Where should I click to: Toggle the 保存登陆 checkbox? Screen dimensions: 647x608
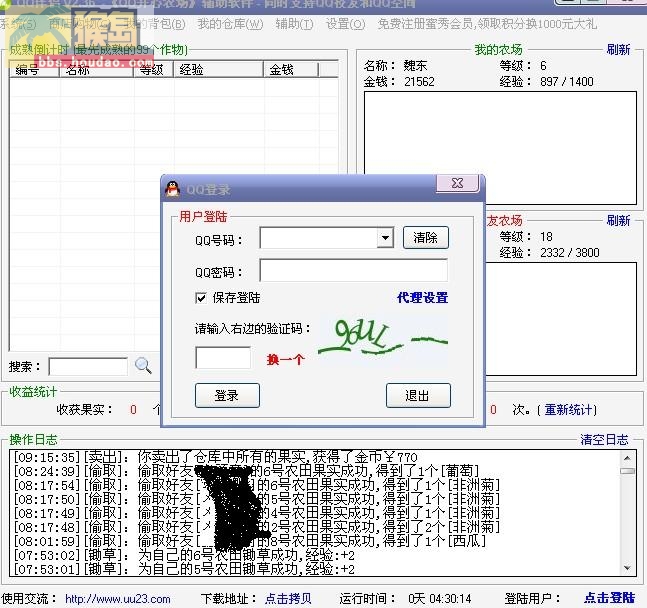click(201, 298)
